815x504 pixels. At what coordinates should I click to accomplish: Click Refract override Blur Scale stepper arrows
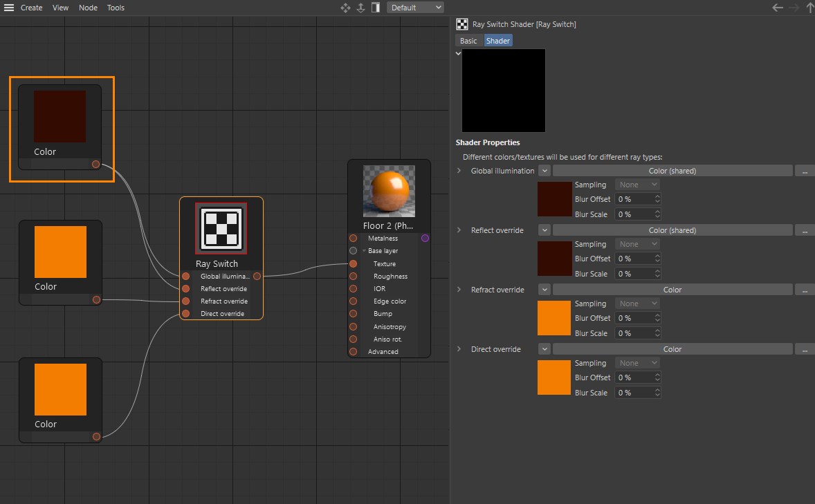[657, 333]
